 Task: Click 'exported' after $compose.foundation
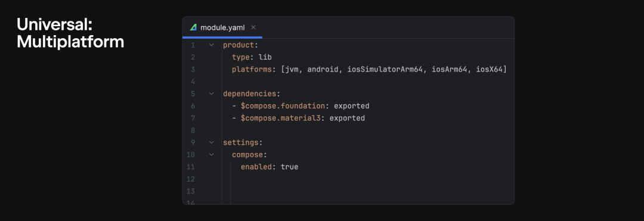[x=352, y=106]
